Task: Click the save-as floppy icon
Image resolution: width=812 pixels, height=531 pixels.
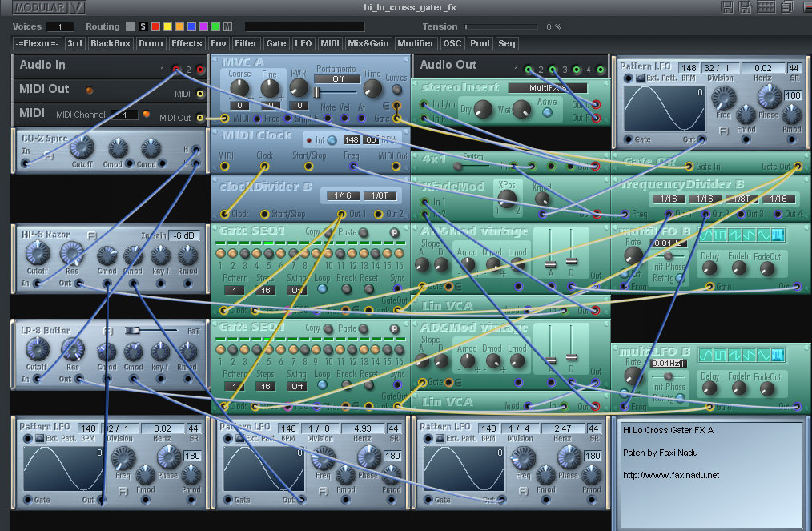Action: (746, 6)
